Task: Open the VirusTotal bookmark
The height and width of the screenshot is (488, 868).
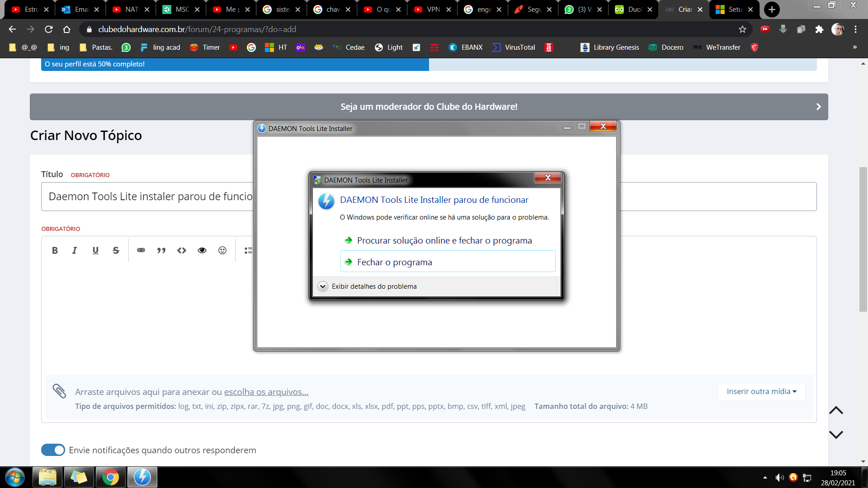Action: click(514, 47)
